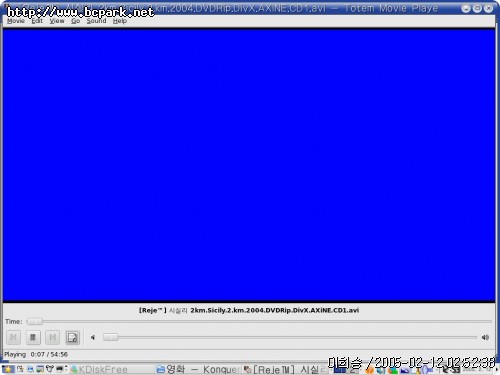Image resolution: width=500 pixels, height=375 pixels.
Task: Open the Help menu
Action: point(120,21)
